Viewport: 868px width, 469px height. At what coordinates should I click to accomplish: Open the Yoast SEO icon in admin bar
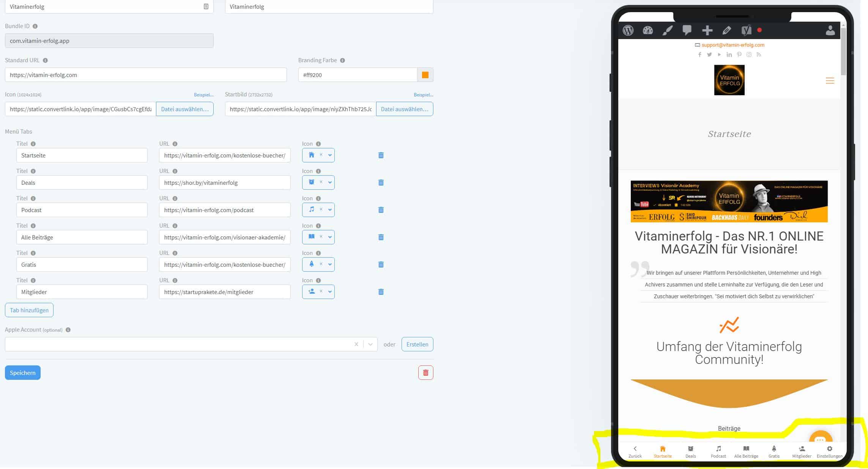pyautogui.click(x=746, y=30)
